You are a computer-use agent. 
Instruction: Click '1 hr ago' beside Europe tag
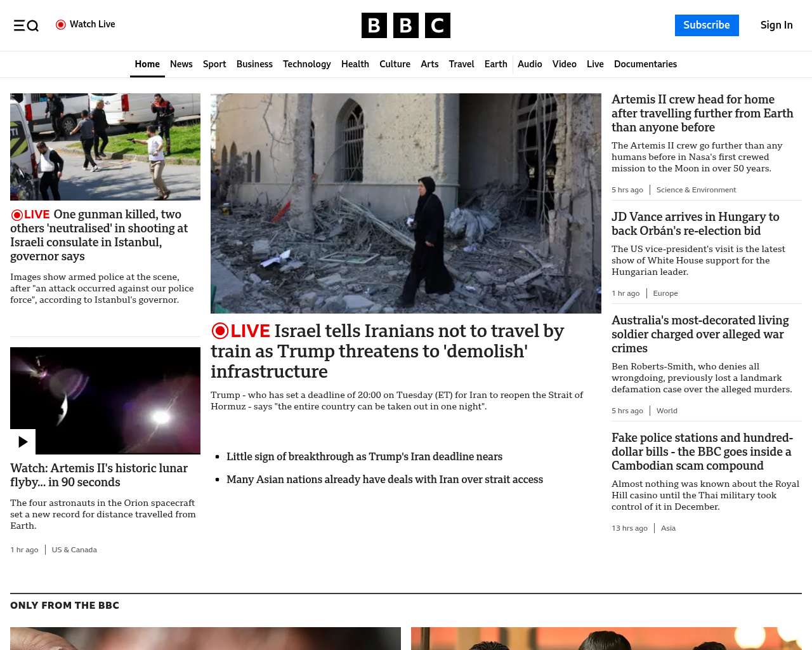pyautogui.click(x=625, y=293)
